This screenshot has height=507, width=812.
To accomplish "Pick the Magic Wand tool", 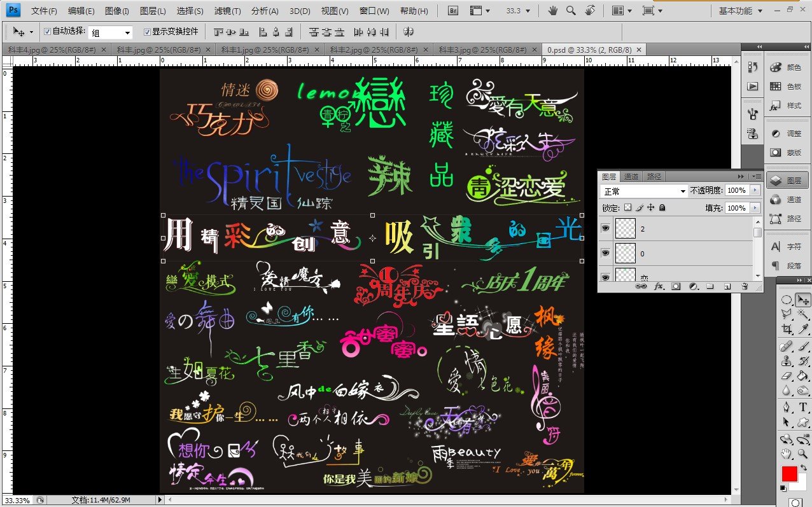I will [803, 315].
